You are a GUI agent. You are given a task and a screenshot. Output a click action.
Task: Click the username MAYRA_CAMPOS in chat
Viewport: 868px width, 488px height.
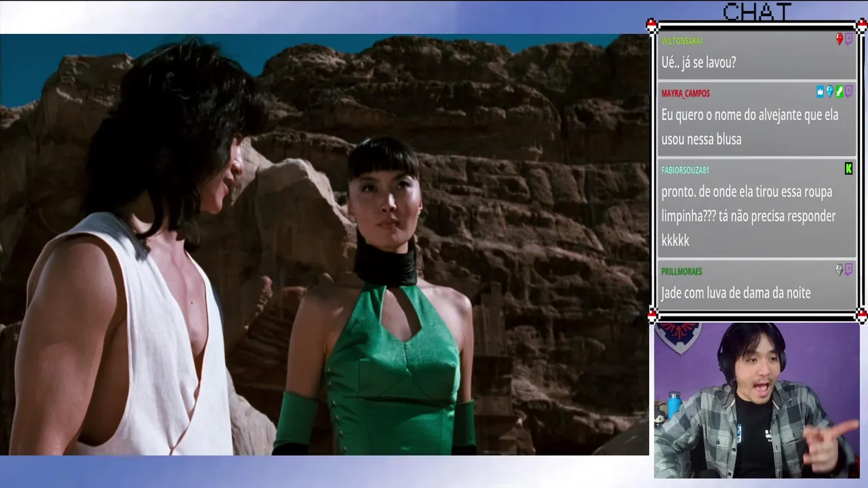[686, 94]
